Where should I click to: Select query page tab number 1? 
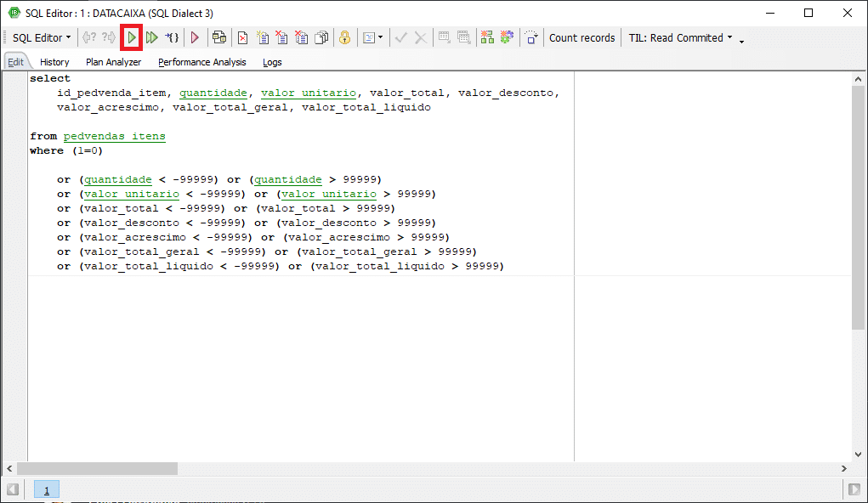pyautogui.click(x=47, y=490)
